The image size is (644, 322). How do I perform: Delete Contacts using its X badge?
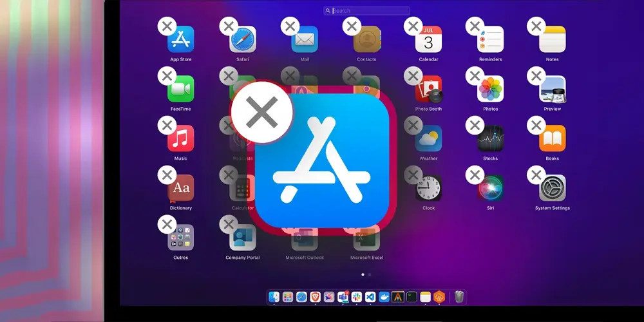pyautogui.click(x=352, y=26)
